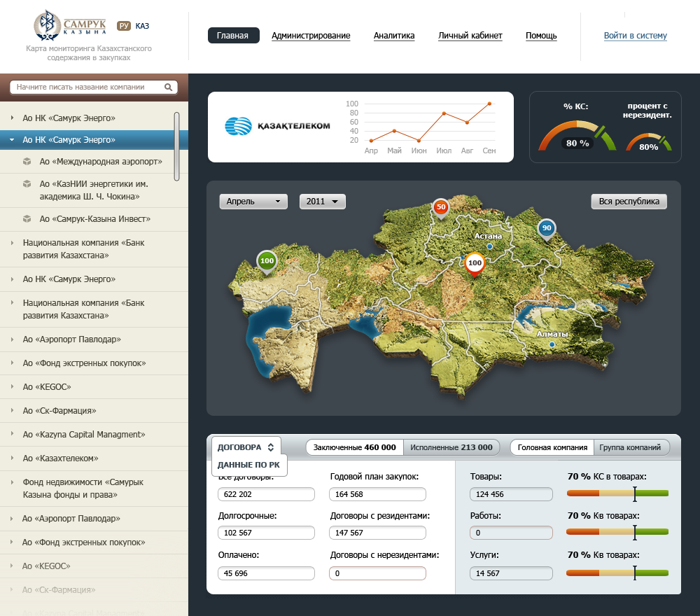Click the Оплачено field 45 696
This screenshot has width=700, height=616.
point(266,573)
